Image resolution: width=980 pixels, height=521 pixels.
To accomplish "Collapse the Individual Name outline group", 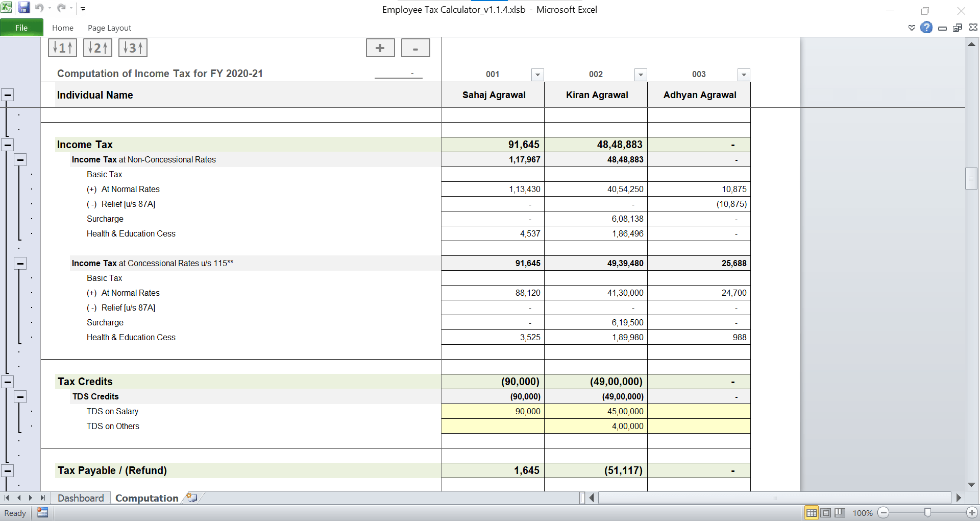I will [8, 95].
